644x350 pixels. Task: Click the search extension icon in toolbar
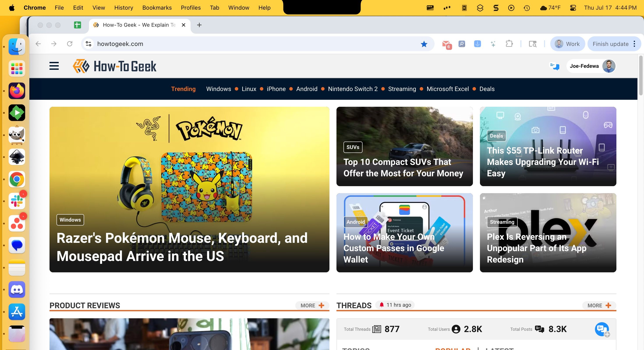(x=462, y=44)
